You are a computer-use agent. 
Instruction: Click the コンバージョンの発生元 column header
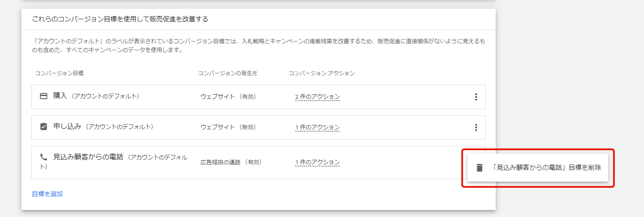click(x=228, y=73)
